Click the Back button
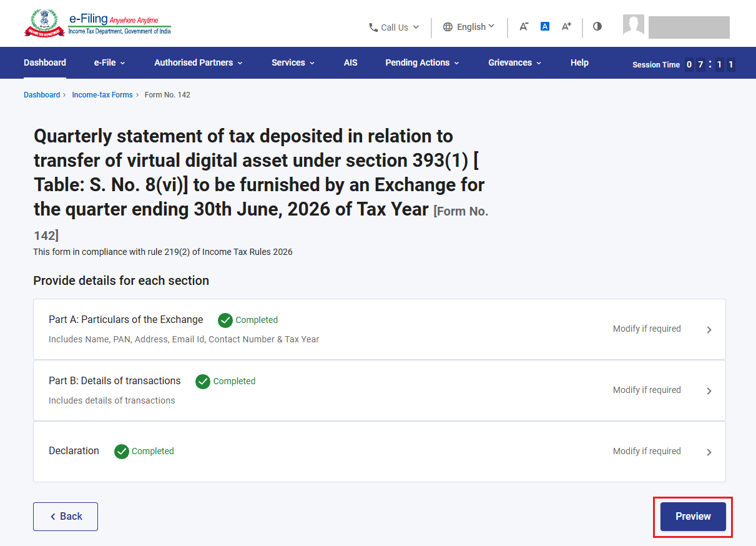This screenshot has width=756, height=546. pyautogui.click(x=66, y=517)
